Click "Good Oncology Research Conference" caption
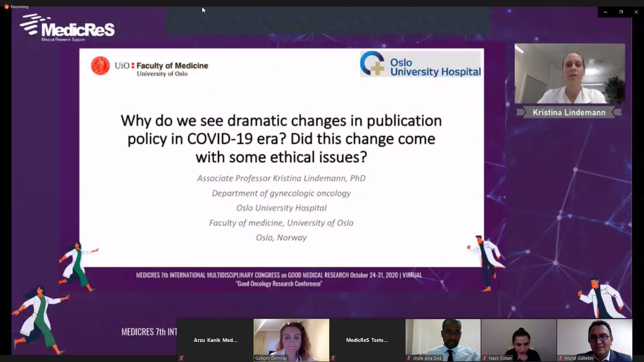This screenshot has height=362, width=644. click(279, 284)
